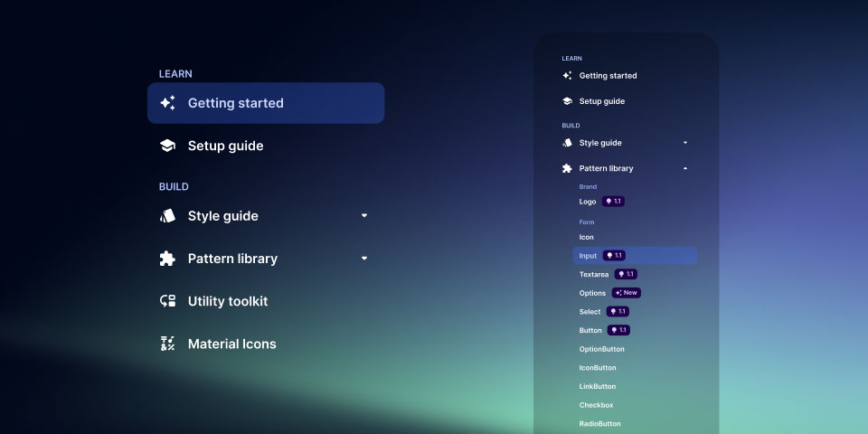Expand Style guide arrow in small panel
The image size is (868, 434).
[x=685, y=143]
